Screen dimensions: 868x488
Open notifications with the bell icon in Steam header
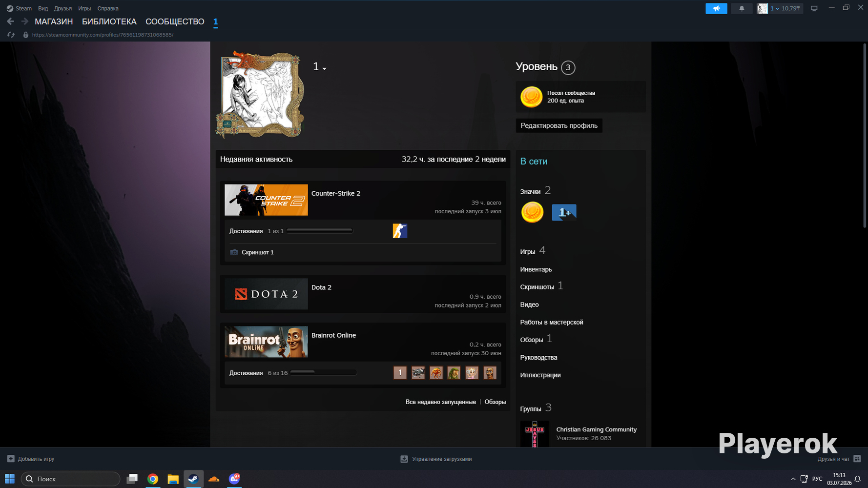742,8
